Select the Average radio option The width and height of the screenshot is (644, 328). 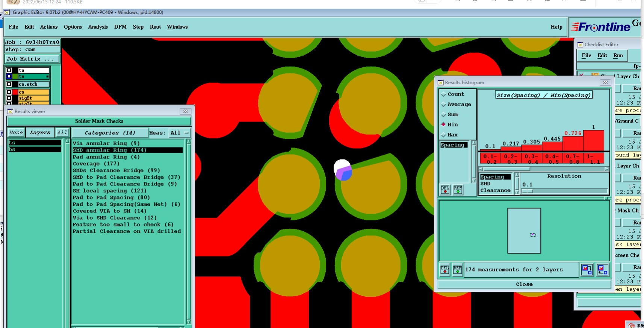[444, 105]
